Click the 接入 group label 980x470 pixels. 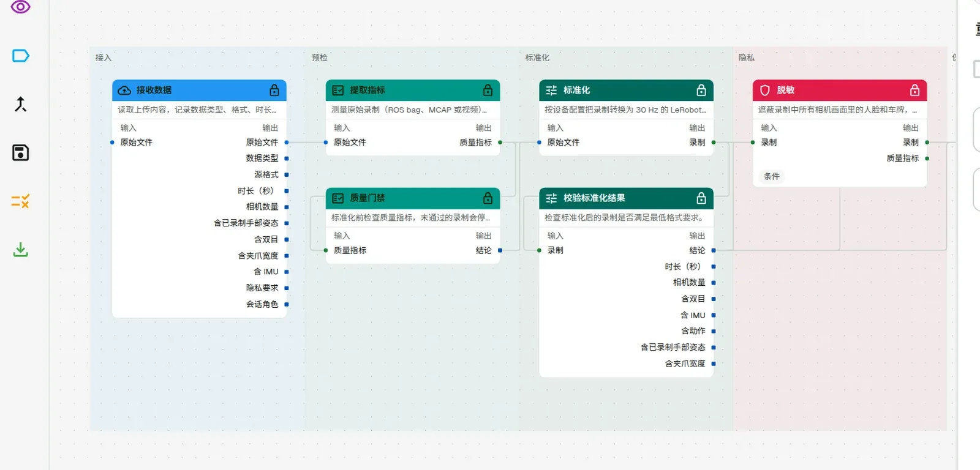[104, 58]
